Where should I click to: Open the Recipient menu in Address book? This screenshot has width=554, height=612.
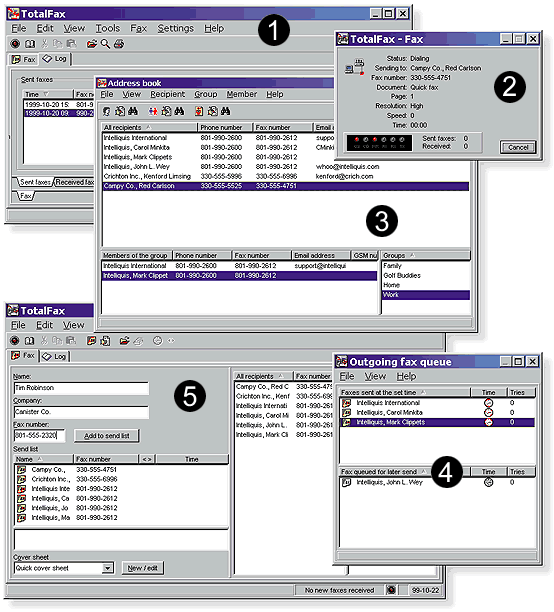pyautogui.click(x=168, y=94)
